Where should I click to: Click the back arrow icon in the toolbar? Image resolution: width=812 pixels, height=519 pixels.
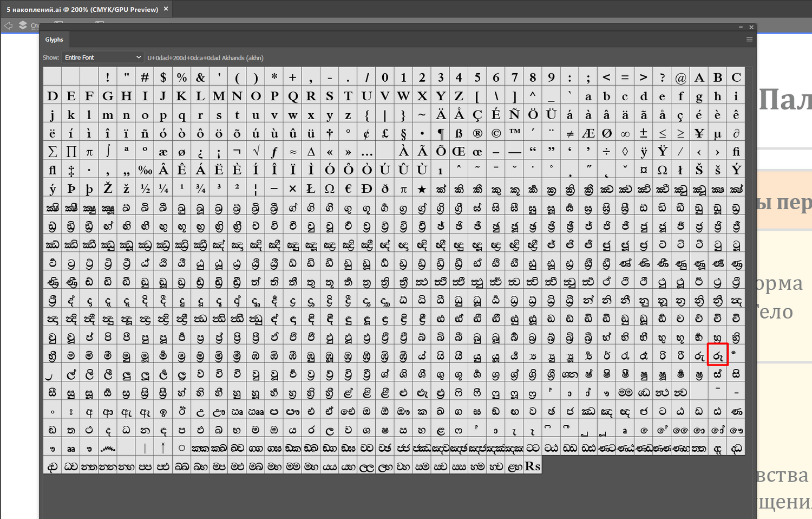click(x=8, y=25)
